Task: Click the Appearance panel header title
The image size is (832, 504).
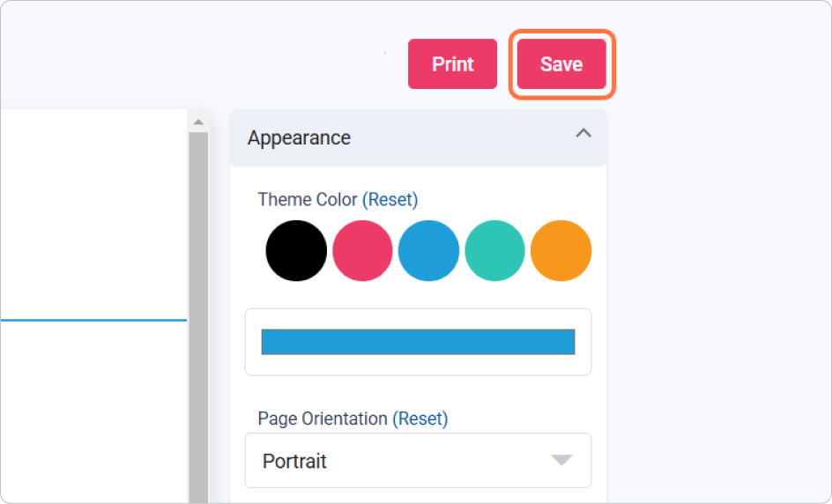Action: point(299,137)
